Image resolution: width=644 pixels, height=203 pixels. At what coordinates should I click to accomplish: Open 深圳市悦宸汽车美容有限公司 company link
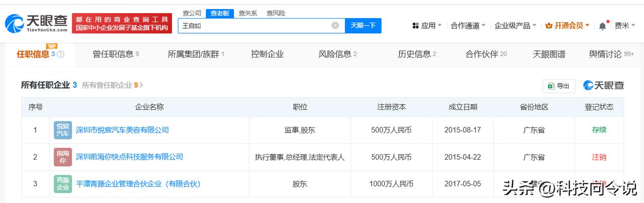(x=122, y=130)
